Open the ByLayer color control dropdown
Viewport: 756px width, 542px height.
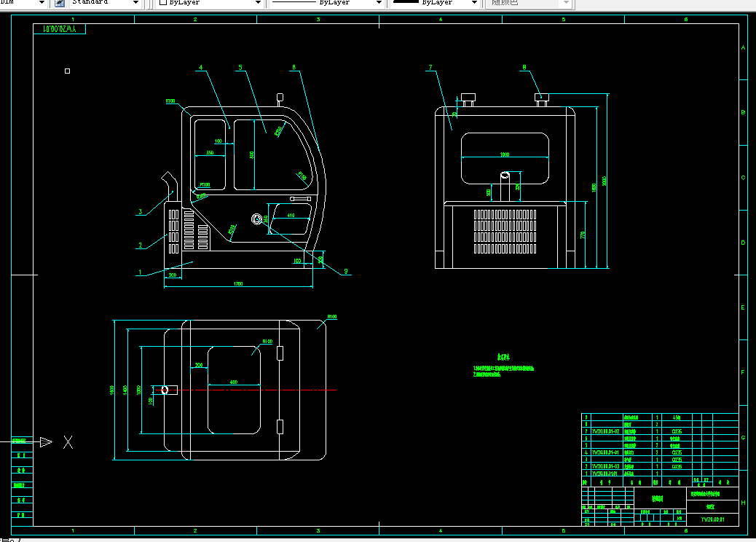tap(258, 3)
